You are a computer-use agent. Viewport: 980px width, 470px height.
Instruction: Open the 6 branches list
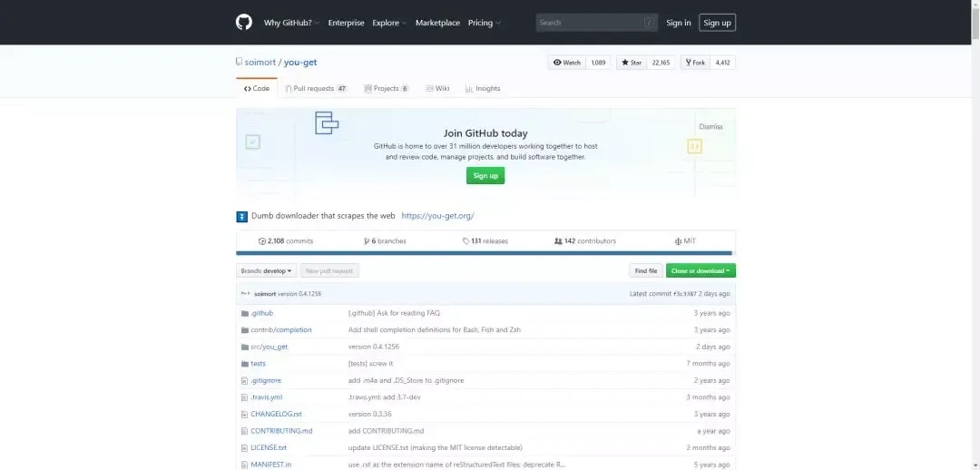coord(385,241)
